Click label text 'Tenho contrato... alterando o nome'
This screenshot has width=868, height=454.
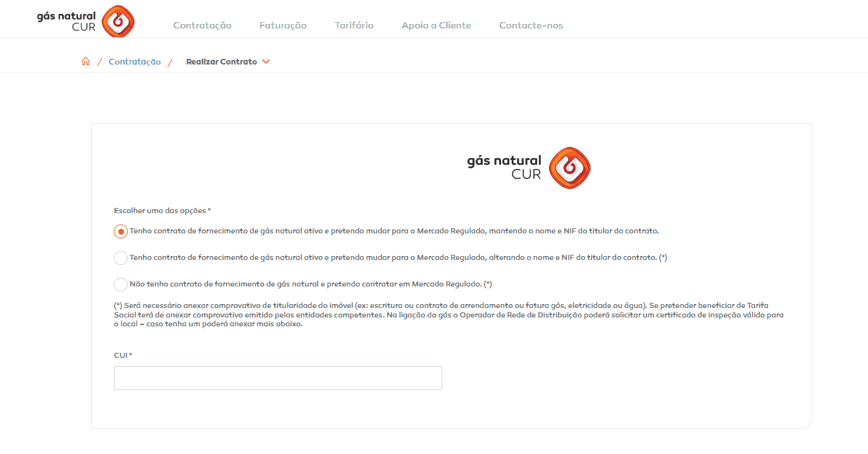399,257
